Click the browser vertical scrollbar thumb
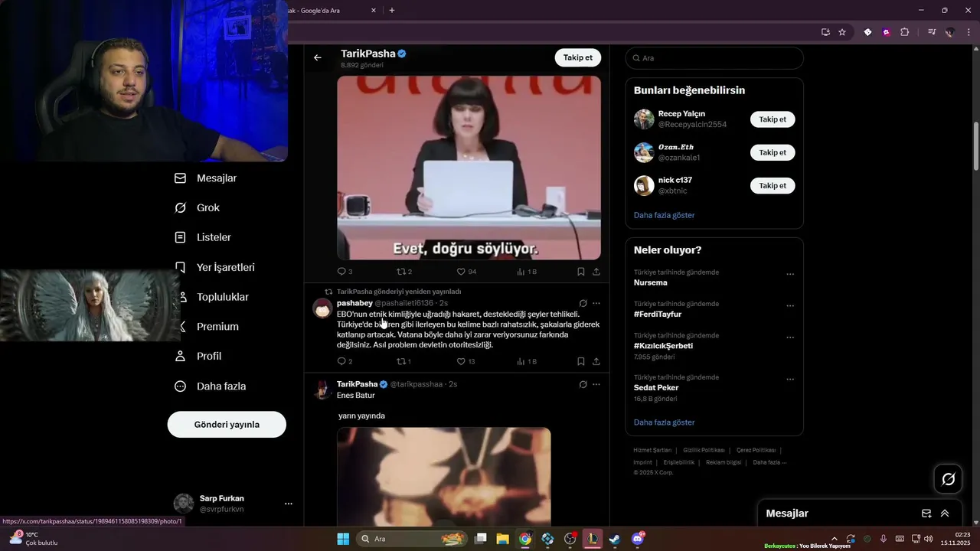Image resolution: width=980 pixels, height=551 pixels. (976, 145)
